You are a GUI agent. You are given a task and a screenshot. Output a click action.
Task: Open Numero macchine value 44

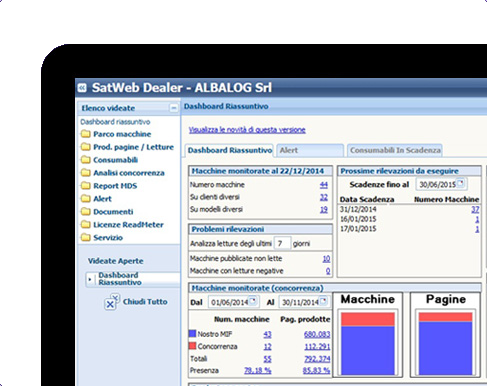point(324,185)
